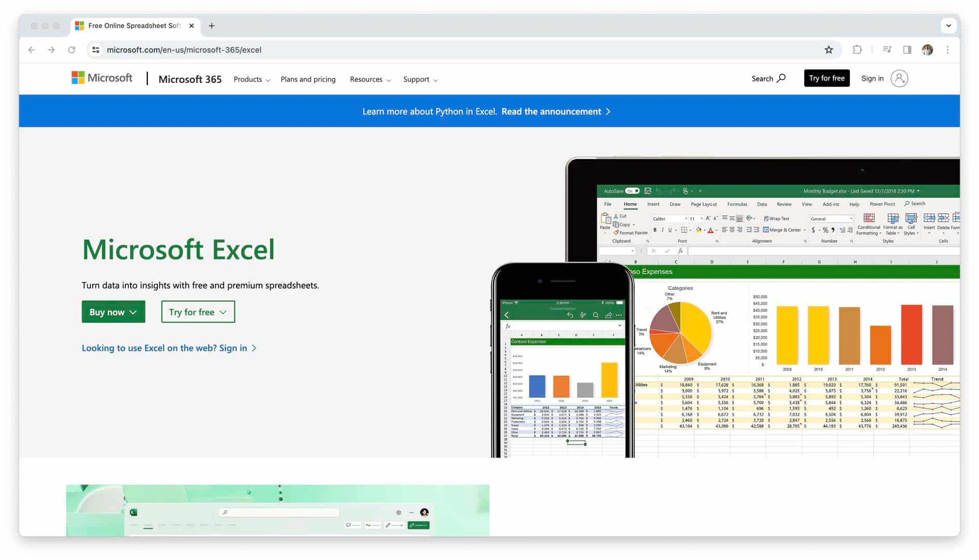Open Chrome's three-dot menu
This screenshot has height=560, width=979.
coord(947,50)
